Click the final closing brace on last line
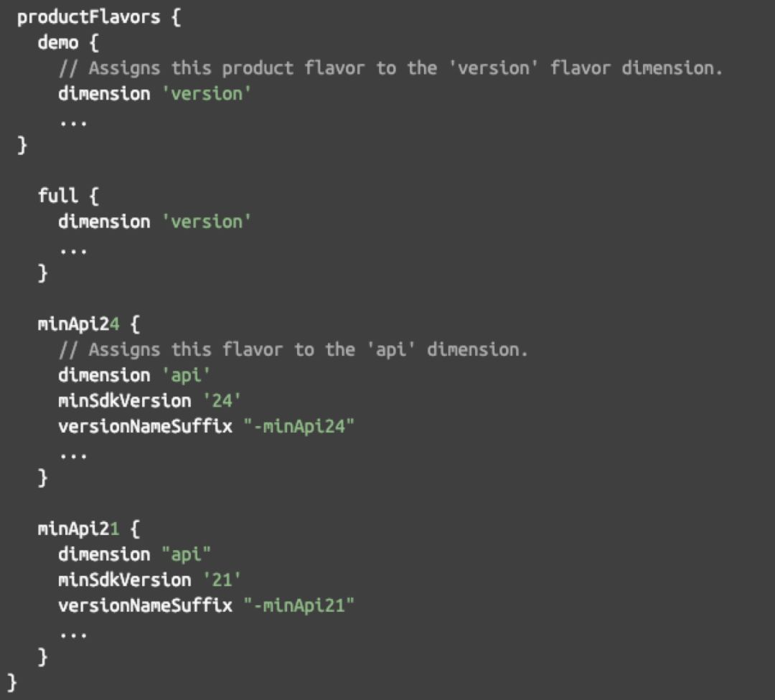Viewport: 775px width, 700px height. coord(11,681)
